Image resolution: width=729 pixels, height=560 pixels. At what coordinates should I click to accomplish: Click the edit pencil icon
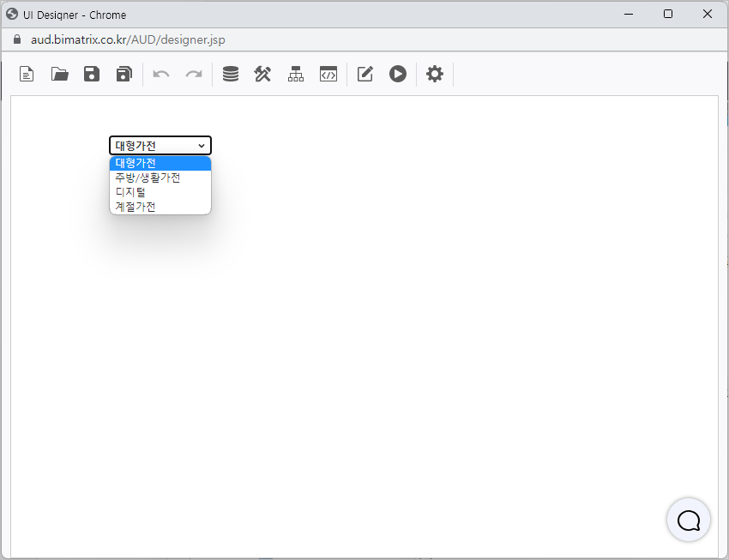coord(365,75)
